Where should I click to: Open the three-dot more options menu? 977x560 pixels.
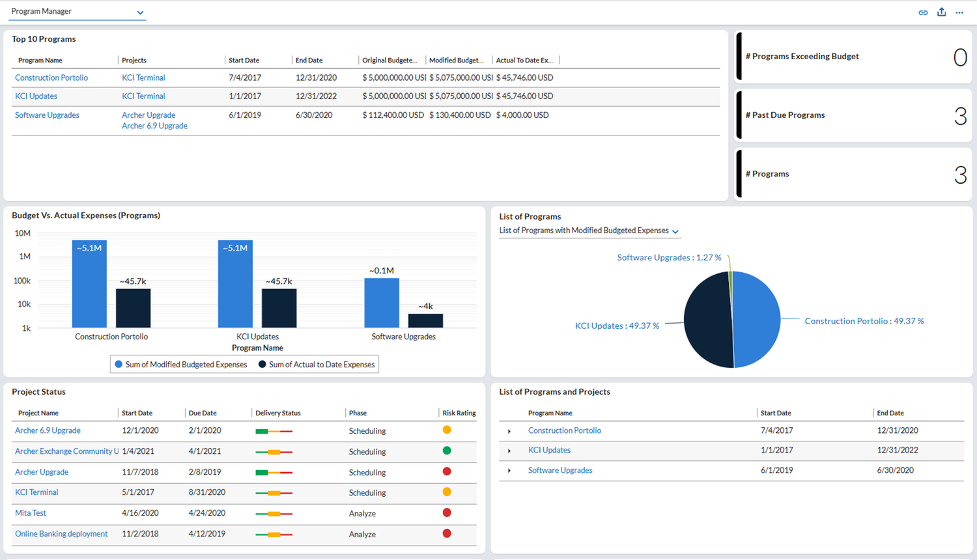click(x=959, y=12)
